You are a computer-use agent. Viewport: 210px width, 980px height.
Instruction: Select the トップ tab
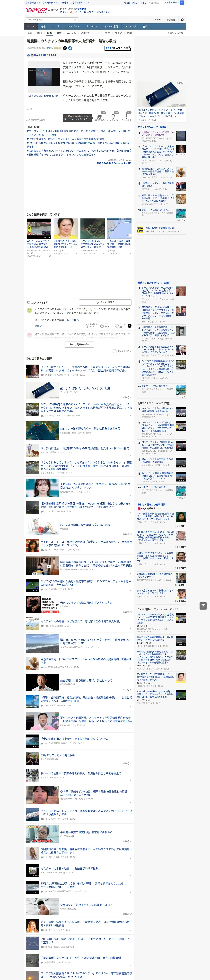[x=31, y=27]
